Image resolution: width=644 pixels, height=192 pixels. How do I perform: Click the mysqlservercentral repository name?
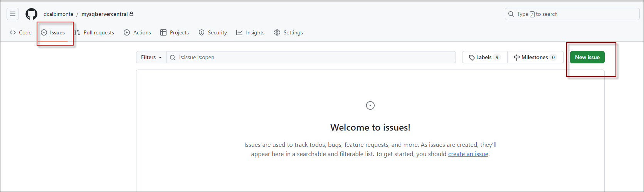tap(104, 14)
